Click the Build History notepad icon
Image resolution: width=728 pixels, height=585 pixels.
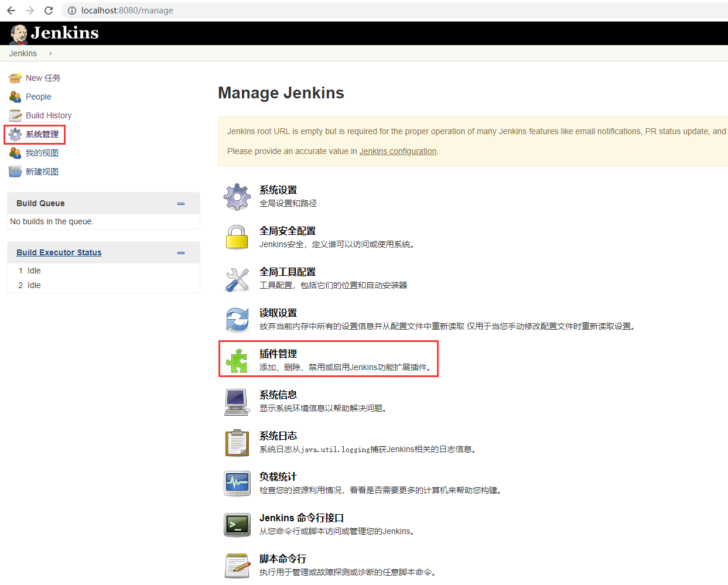pos(15,115)
